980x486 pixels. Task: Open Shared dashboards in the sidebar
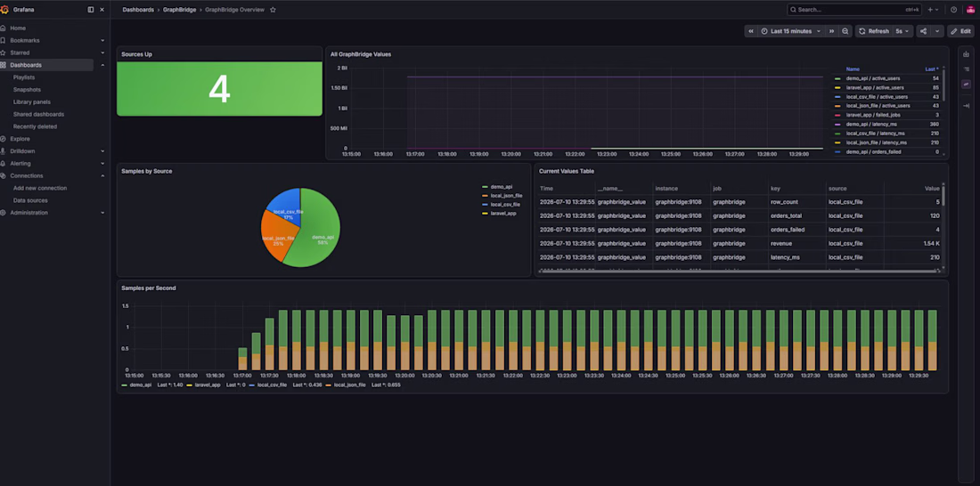38,114
